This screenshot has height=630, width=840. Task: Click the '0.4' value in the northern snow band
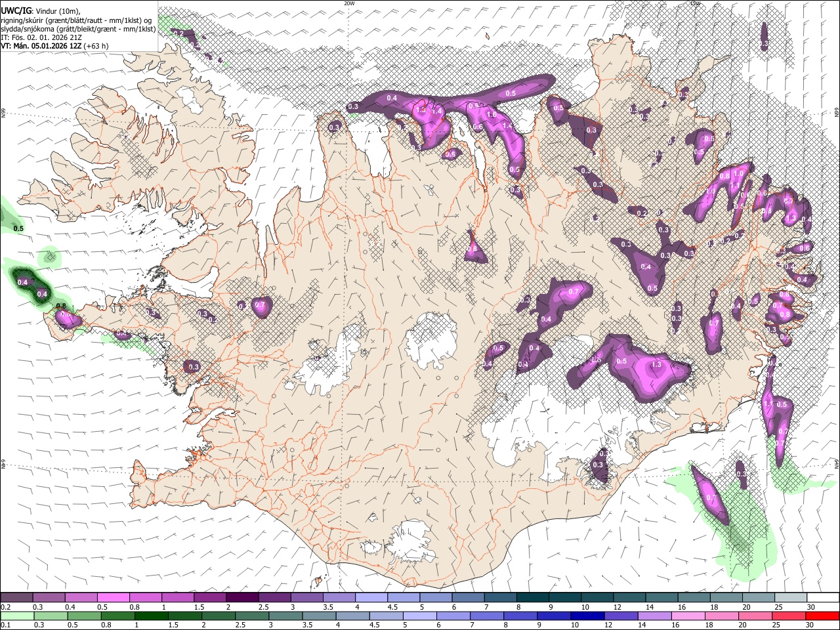tap(392, 98)
